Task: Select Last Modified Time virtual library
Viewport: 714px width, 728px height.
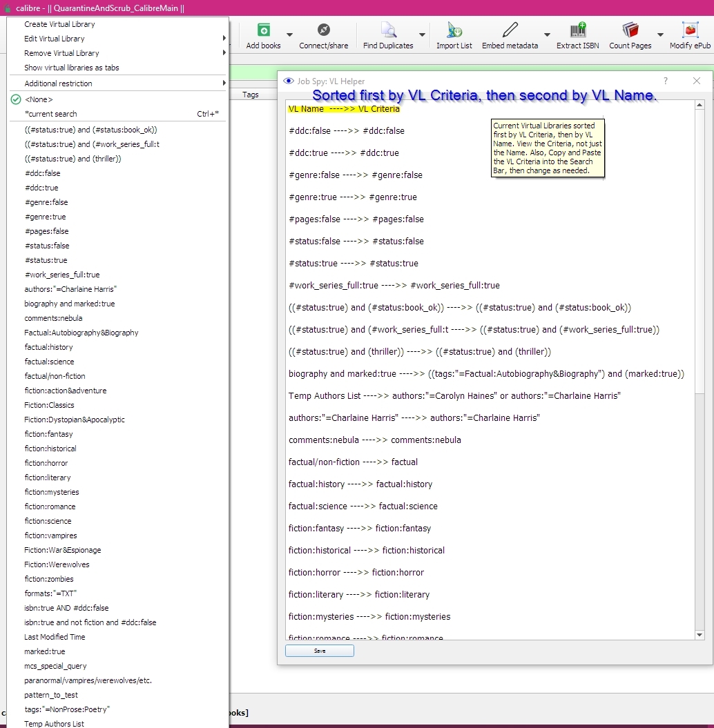Action: coord(118,637)
